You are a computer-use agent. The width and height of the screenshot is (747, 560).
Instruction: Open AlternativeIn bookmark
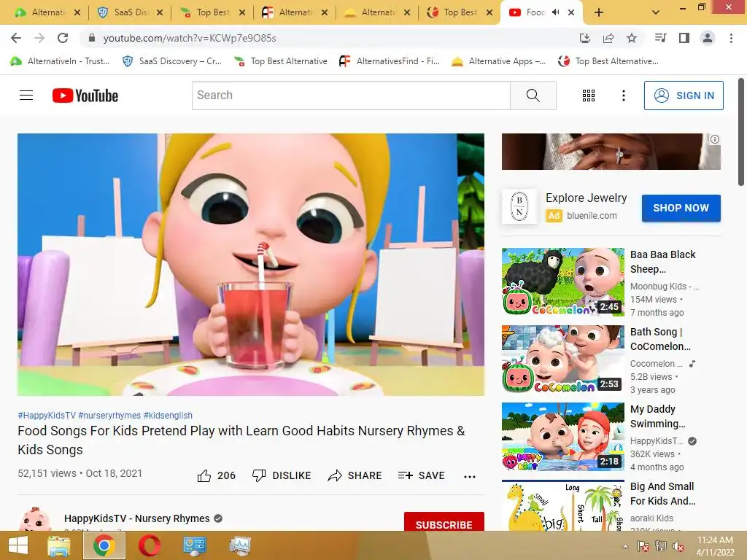(60, 61)
